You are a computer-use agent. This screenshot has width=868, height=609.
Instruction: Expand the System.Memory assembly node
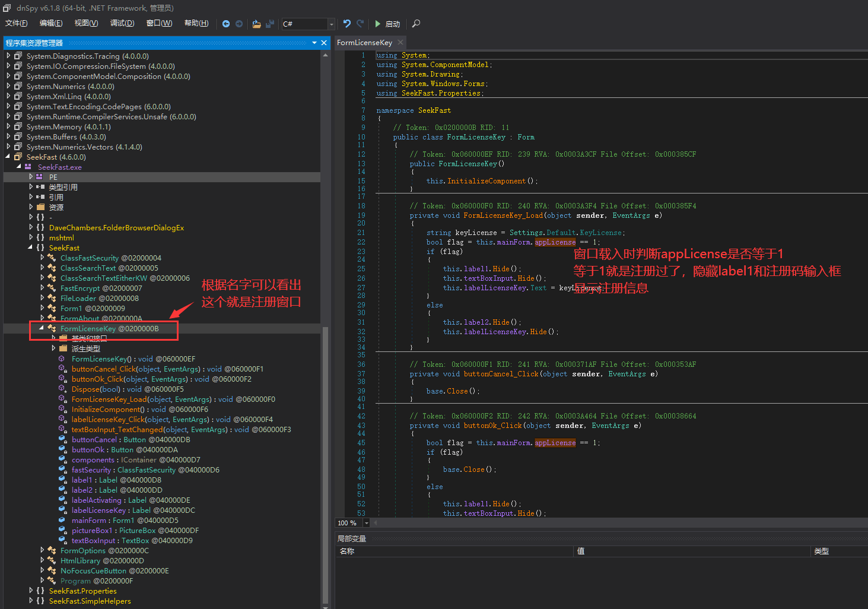8,126
